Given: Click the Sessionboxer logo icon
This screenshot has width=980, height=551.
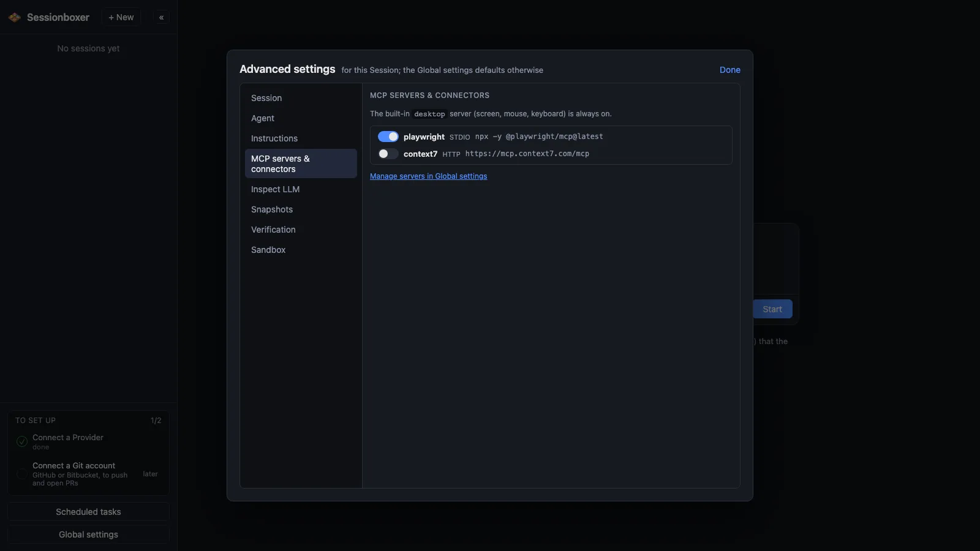Looking at the screenshot, I should click(x=15, y=17).
